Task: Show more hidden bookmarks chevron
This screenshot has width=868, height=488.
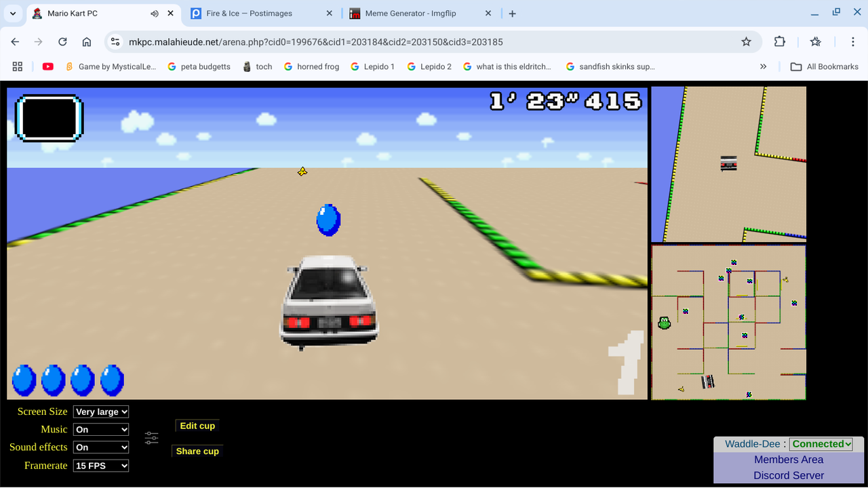Action: pyautogui.click(x=763, y=66)
